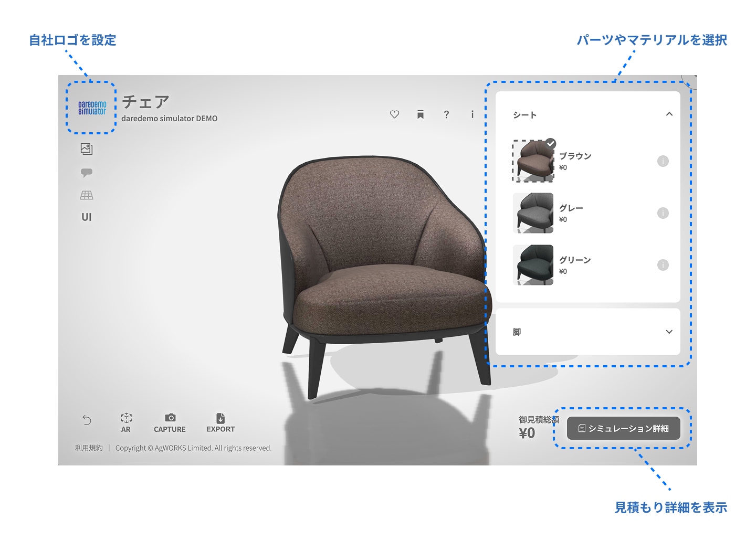Click the heart favorite icon
This screenshot has width=756, height=541.
(394, 114)
